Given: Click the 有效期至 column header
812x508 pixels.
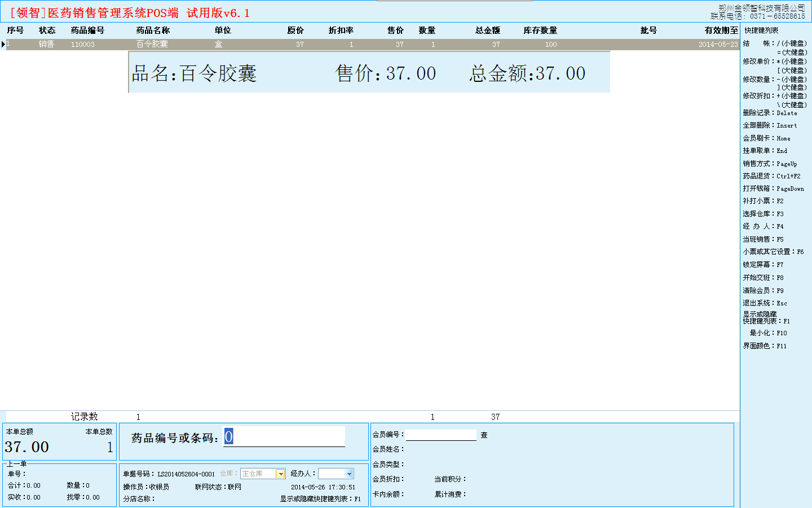Looking at the screenshot, I should click(x=721, y=30).
